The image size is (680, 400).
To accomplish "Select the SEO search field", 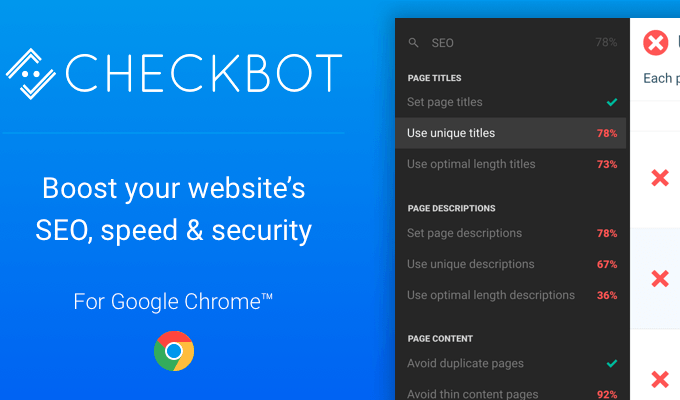I will point(500,43).
